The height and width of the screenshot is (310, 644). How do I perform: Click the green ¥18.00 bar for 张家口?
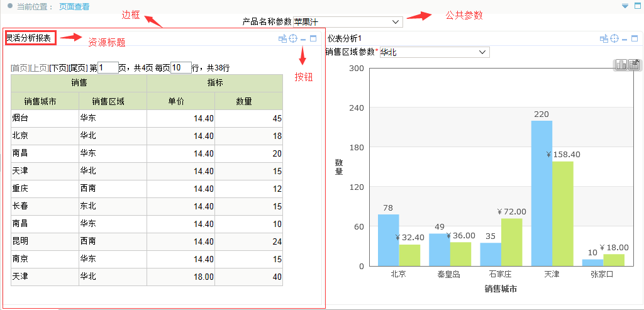614,260
